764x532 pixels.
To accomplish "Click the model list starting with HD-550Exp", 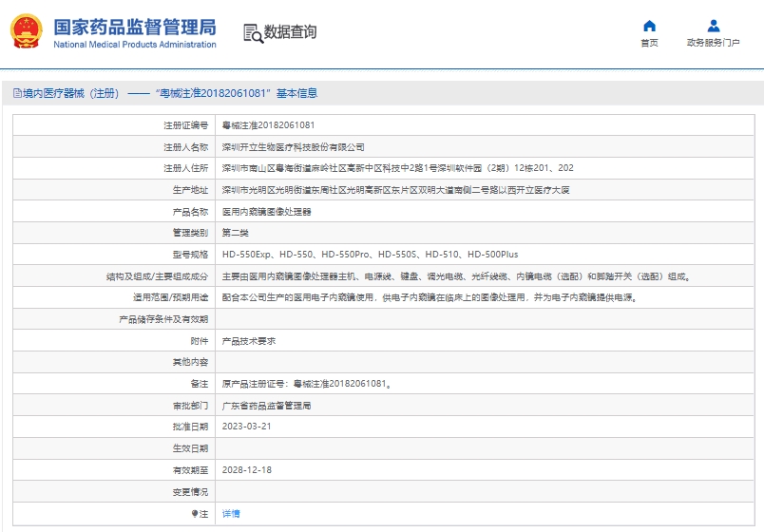I will [x=370, y=255].
